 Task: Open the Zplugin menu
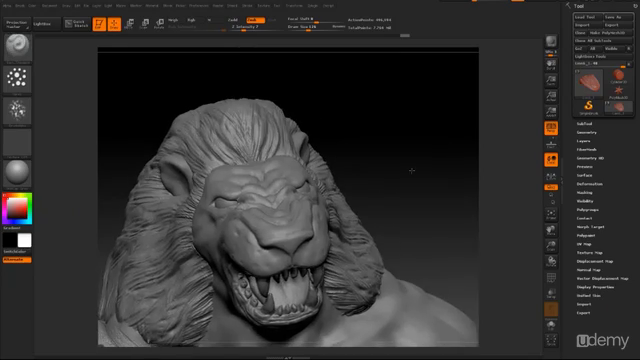313,6
